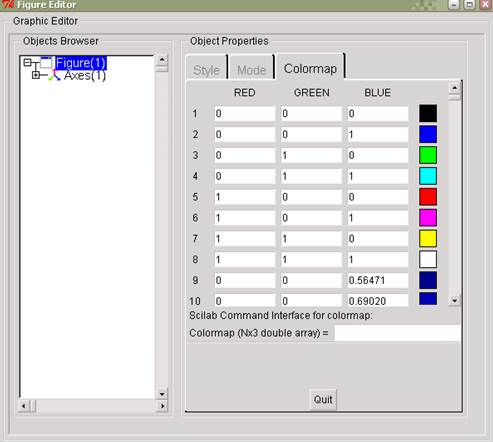The height and width of the screenshot is (442, 493).
Task: Click the Objects Browser scroll right arrow
Action: click(x=162, y=406)
